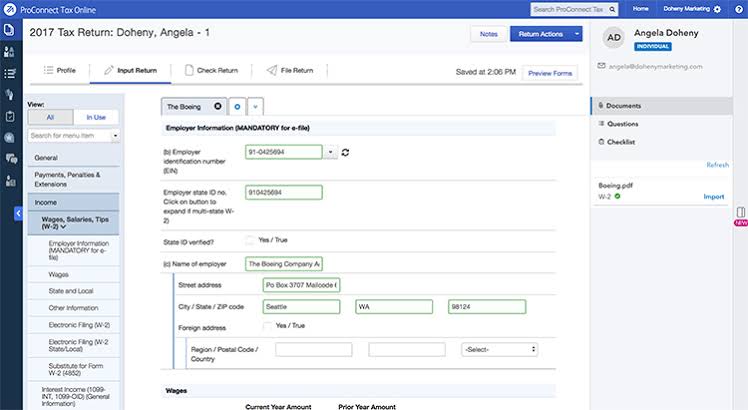Open the clipboard tasks icon in sidebar
Image resolution: width=748 pixels, height=410 pixels.
[10, 116]
